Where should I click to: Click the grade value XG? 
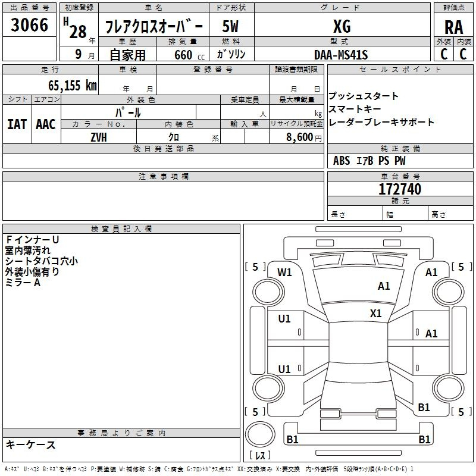pyautogui.click(x=342, y=26)
